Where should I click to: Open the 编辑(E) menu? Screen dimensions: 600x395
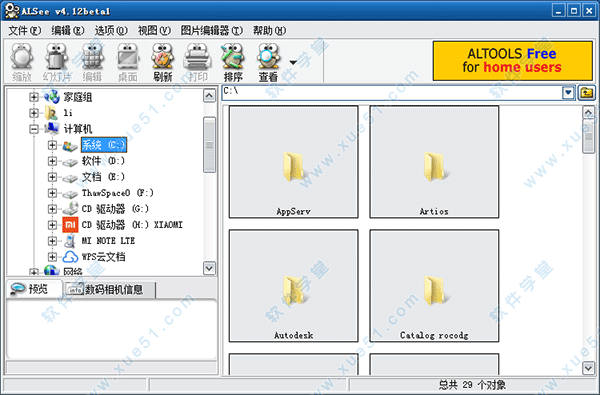point(68,31)
